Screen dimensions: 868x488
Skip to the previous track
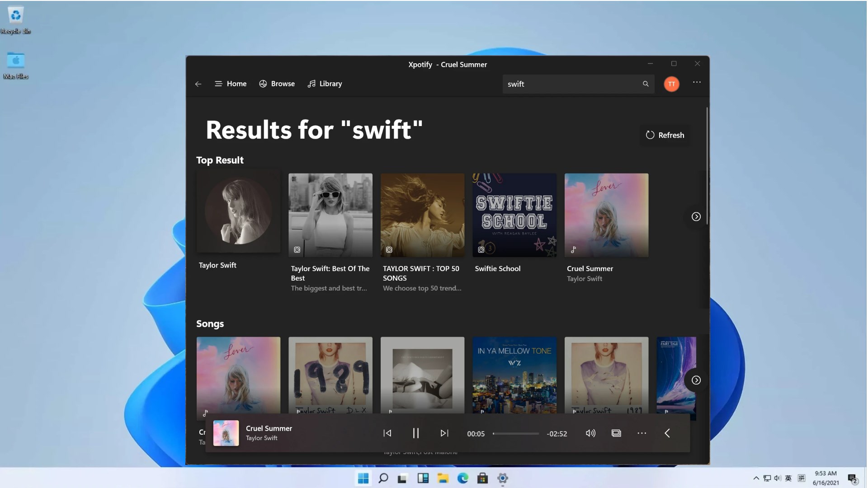pyautogui.click(x=387, y=433)
